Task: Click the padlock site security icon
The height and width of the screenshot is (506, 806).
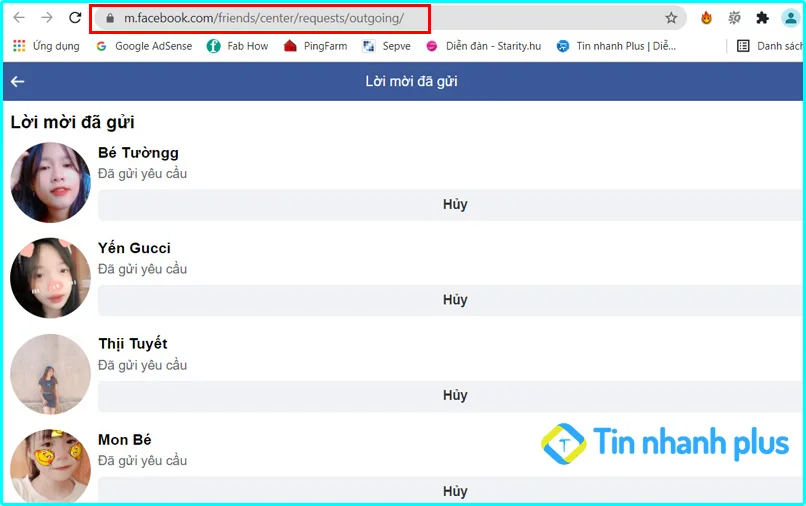Action: 109,19
